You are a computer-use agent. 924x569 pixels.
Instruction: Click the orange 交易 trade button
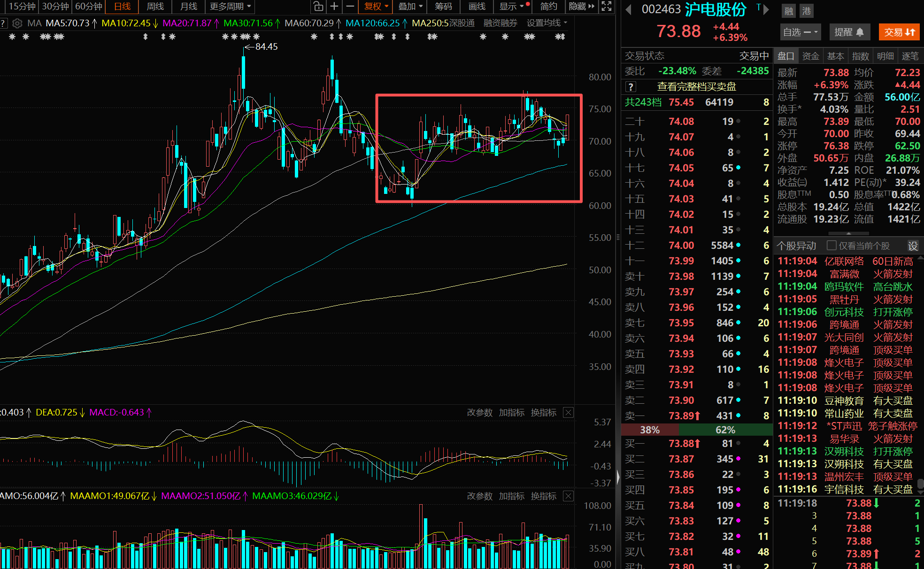[899, 32]
